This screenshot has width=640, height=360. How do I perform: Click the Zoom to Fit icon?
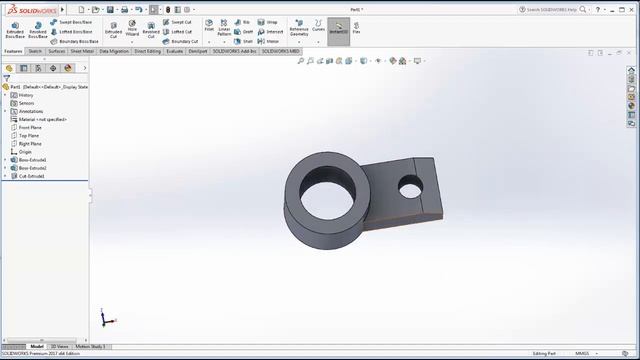coord(300,61)
